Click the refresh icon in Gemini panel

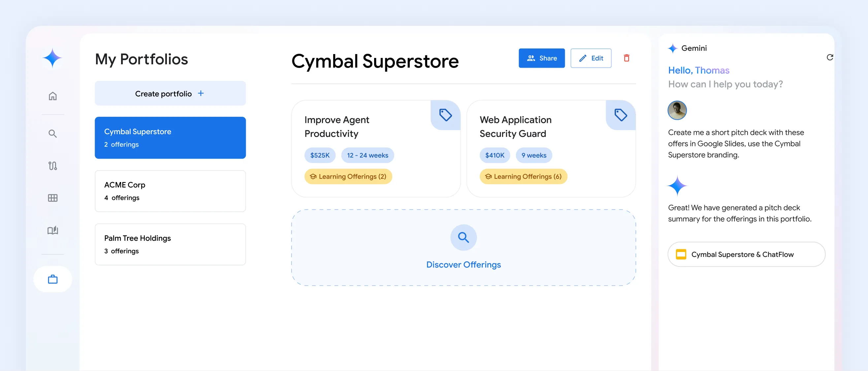tap(830, 57)
